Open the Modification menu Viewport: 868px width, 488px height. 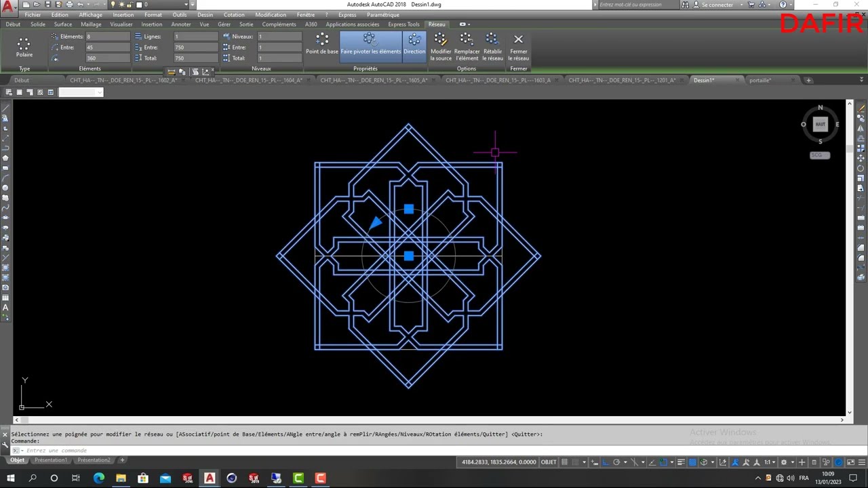pyautogui.click(x=271, y=15)
